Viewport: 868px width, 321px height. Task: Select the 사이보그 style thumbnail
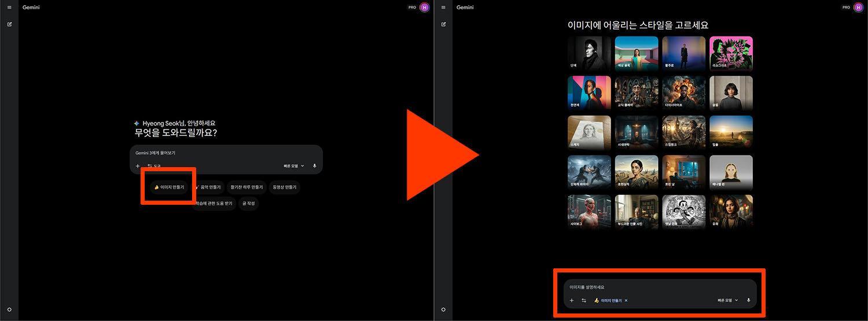click(589, 211)
